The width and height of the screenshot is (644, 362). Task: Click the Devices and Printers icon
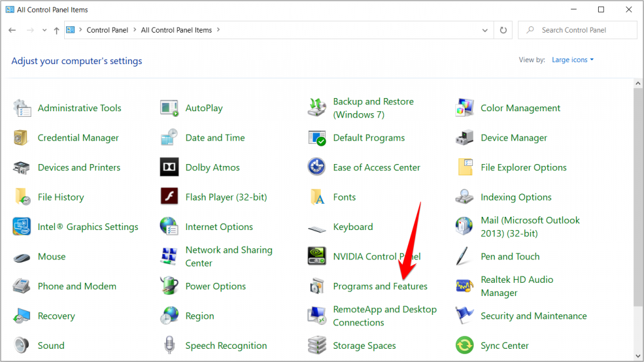[x=21, y=167]
